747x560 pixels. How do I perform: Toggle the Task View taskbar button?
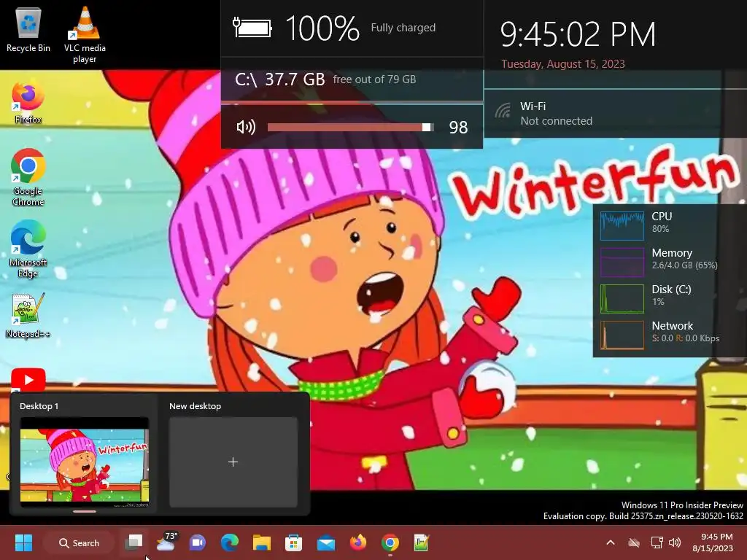[x=134, y=542]
